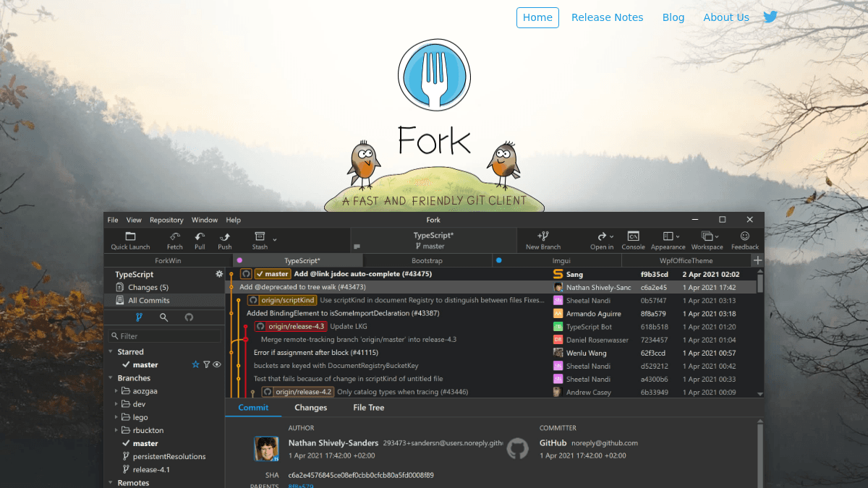The height and width of the screenshot is (488, 868).
Task: Go to the Home page link
Action: pyautogui.click(x=537, y=17)
